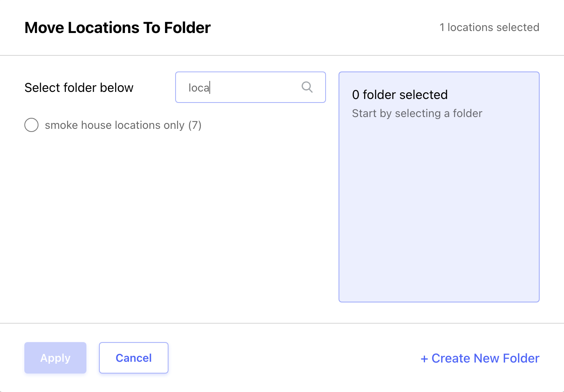Image resolution: width=564 pixels, height=392 pixels.
Task: Click the 'smoke house locations only (7)' label
Action: (123, 125)
